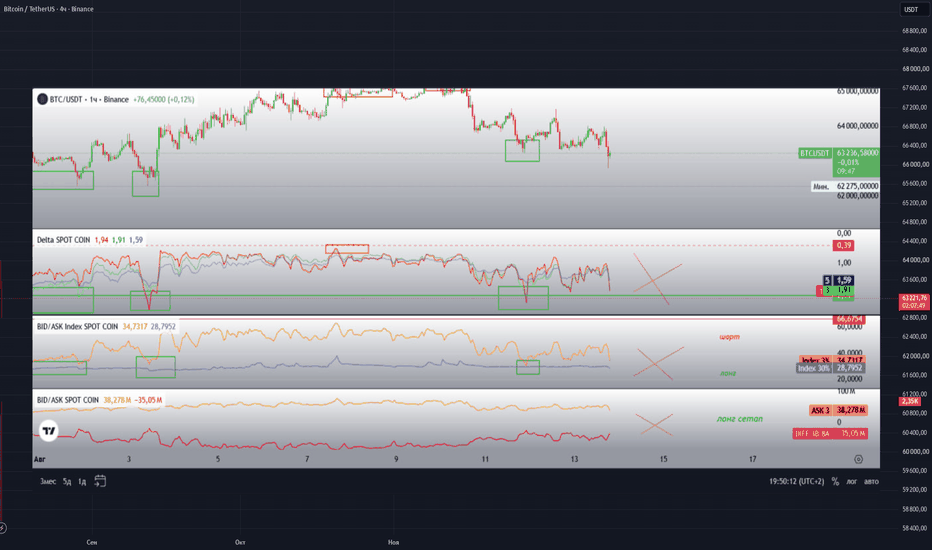Click the Delta SPOT COIN indicator title
This screenshot has height=550, width=932.
(64, 240)
